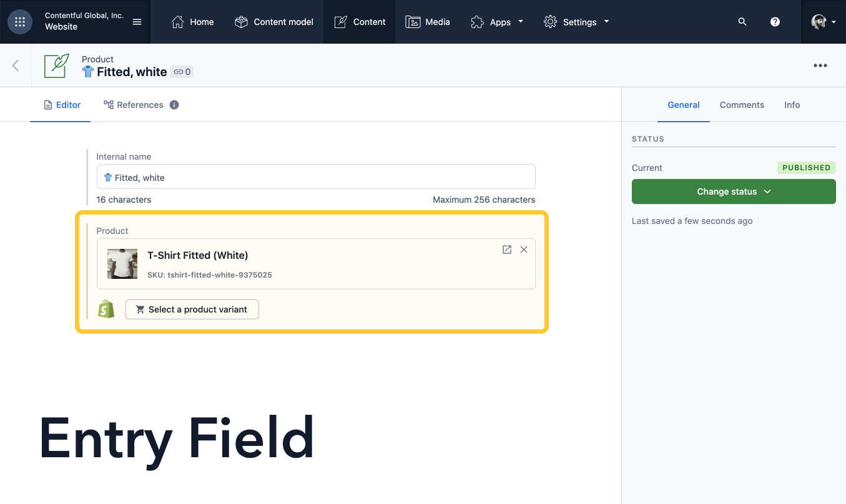Image resolution: width=846 pixels, height=504 pixels.
Task: Click the Internal name text field
Action: (x=316, y=177)
